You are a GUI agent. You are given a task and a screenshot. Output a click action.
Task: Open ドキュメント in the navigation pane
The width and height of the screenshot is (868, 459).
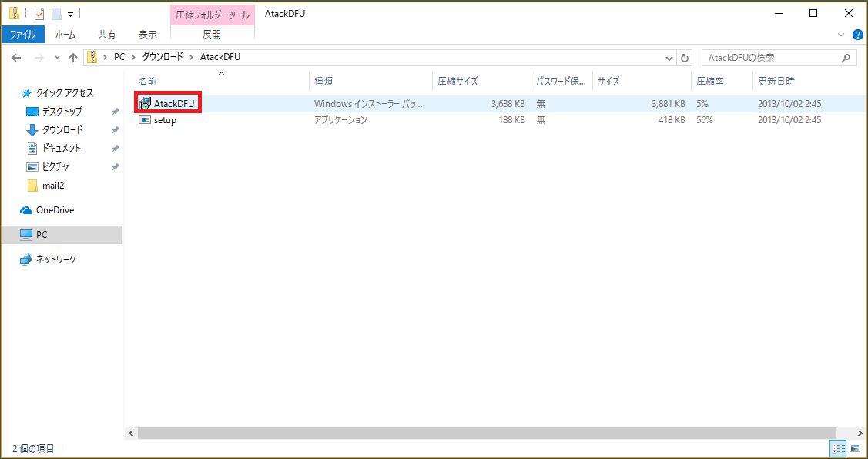coord(54,149)
